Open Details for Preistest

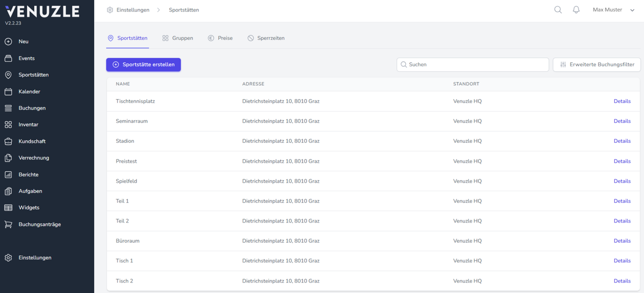pyautogui.click(x=622, y=161)
